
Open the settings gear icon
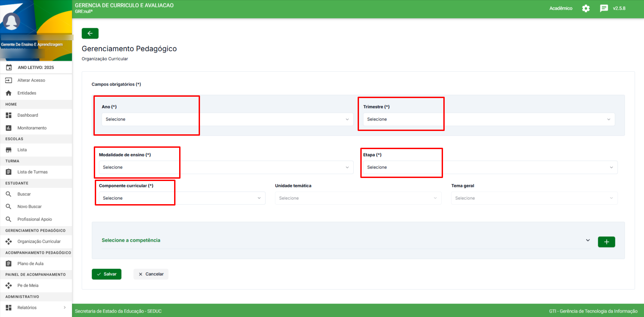click(x=586, y=8)
